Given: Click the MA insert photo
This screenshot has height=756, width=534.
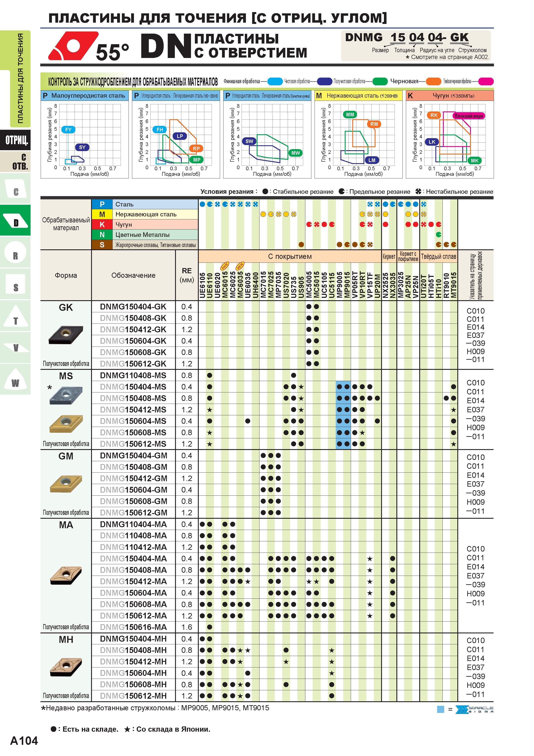Looking at the screenshot, I should 66,576.
